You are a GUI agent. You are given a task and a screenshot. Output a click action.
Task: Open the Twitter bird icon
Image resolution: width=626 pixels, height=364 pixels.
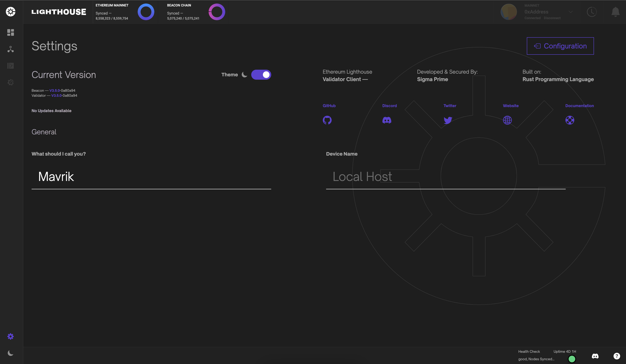click(448, 120)
